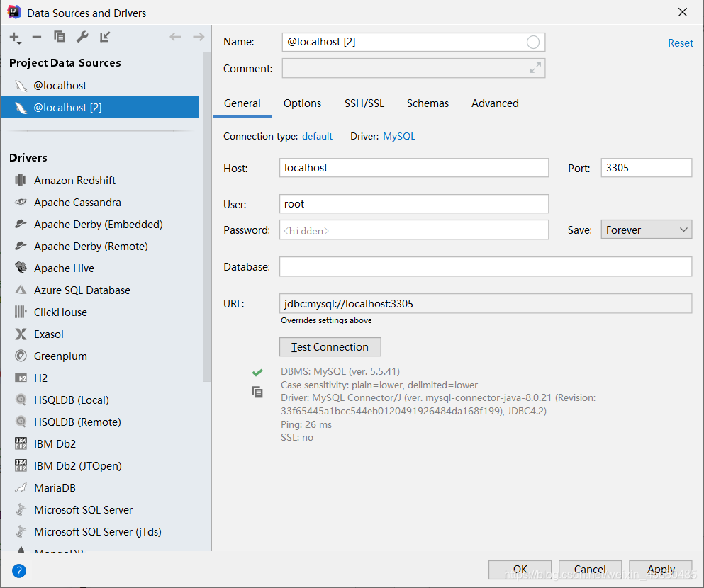This screenshot has height=588, width=704.
Task: Copy connection test result to clipboard
Action: 257,392
